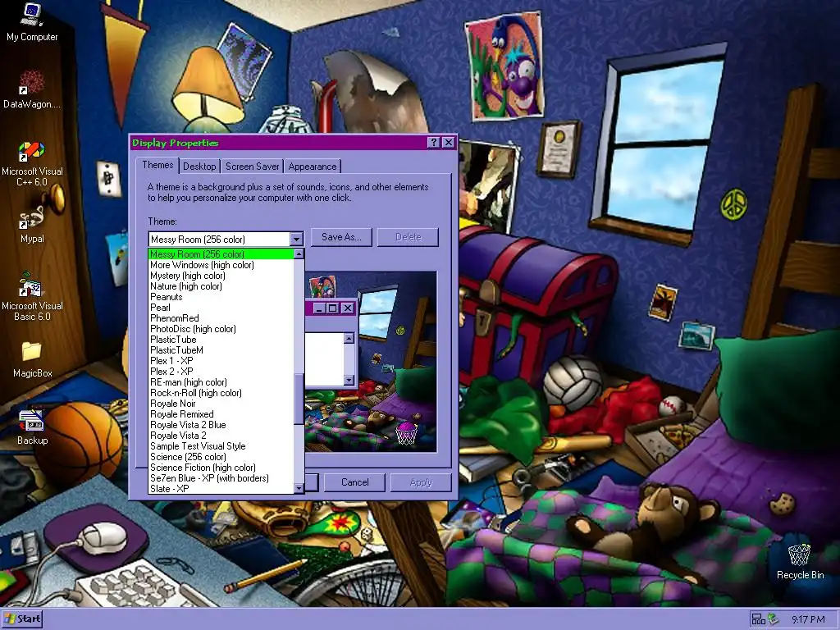Click preview window's minimize button
Screen dimensions: 840x630
coord(319,308)
